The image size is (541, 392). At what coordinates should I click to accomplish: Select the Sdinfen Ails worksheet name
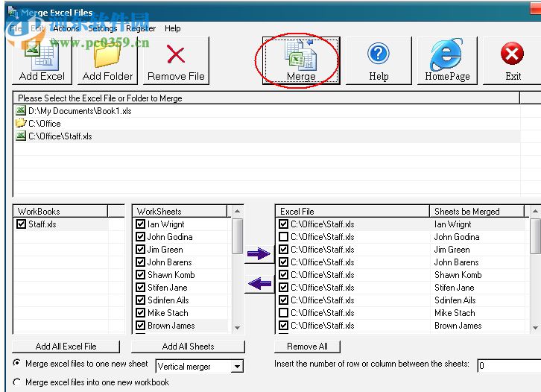168,300
